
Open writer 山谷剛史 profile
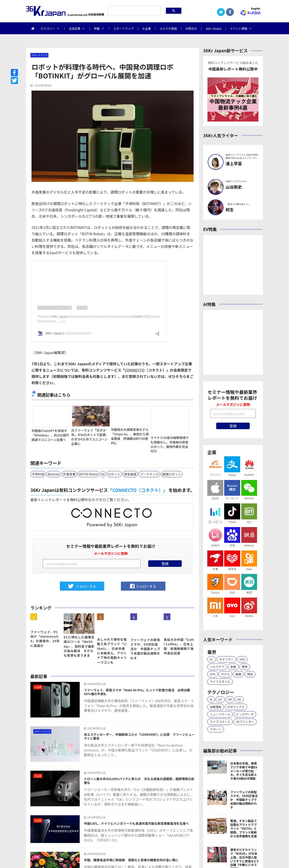point(233,187)
